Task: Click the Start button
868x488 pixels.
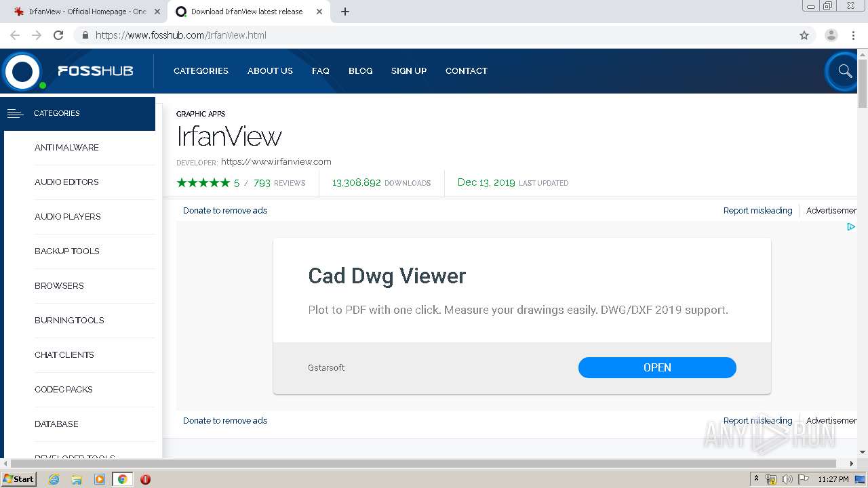Action: [19, 479]
